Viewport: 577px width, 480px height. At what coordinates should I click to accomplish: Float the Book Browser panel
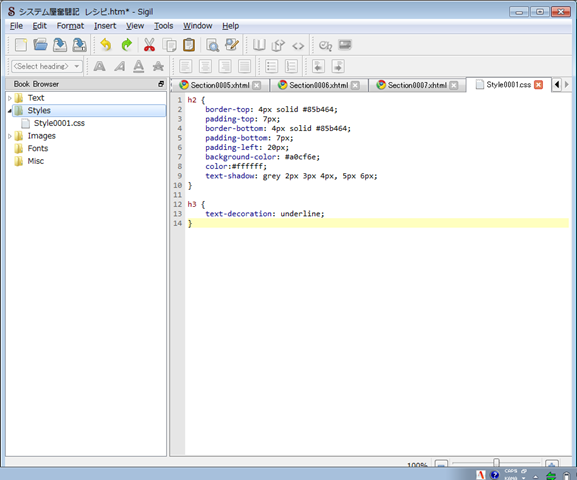(x=161, y=84)
